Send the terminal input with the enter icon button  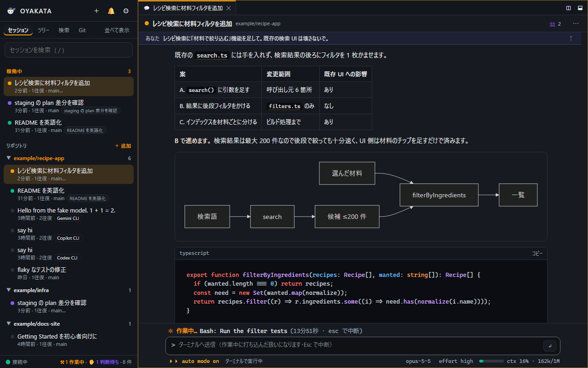[550, 345]
